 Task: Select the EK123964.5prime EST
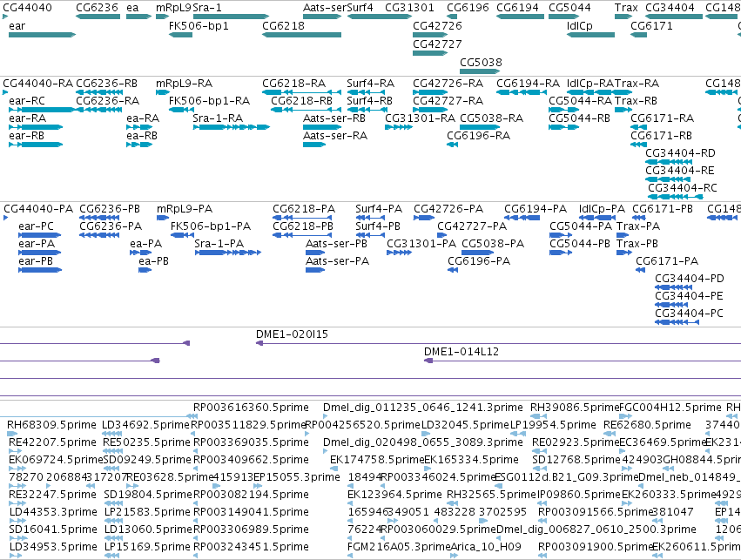coord(350,503)
